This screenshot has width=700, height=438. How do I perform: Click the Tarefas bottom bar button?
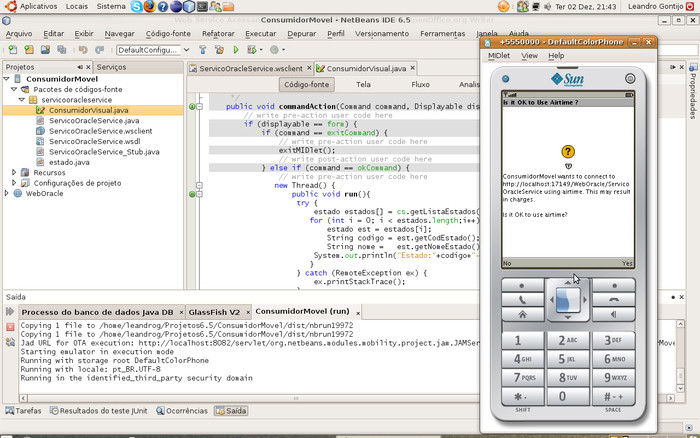[x=23, y=411]
